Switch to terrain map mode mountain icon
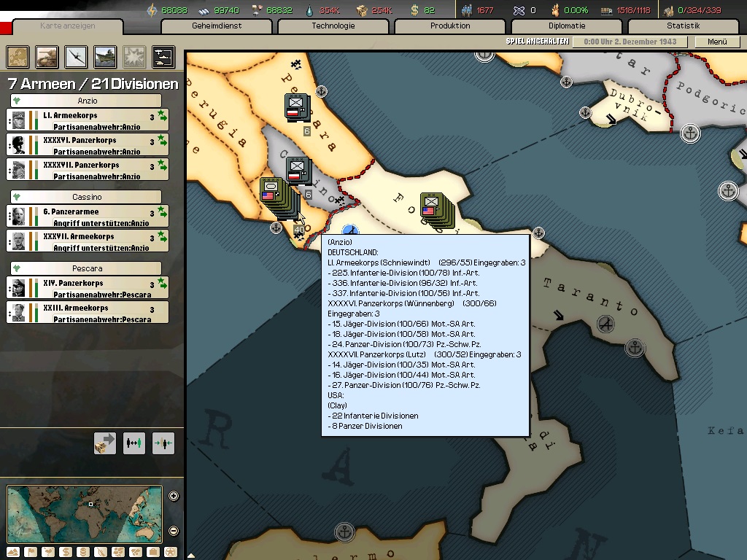747x560 pixels. tap(13, 553)
